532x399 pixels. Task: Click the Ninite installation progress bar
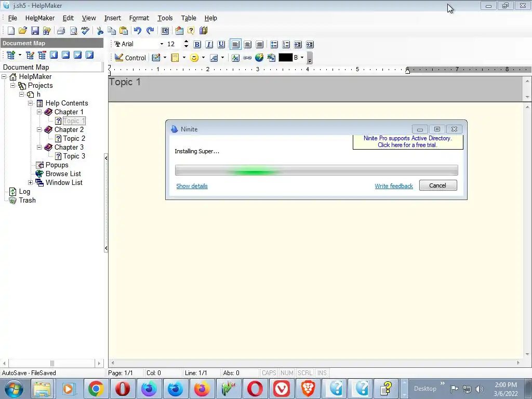click(x=316, y=170)
